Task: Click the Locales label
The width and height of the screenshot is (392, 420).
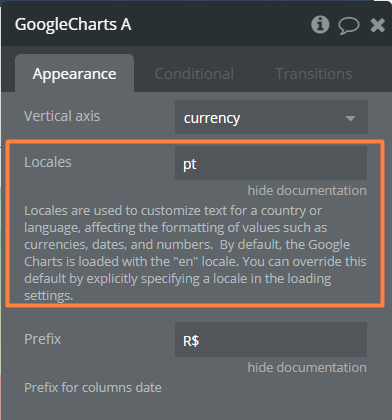Action: [48, 162]
